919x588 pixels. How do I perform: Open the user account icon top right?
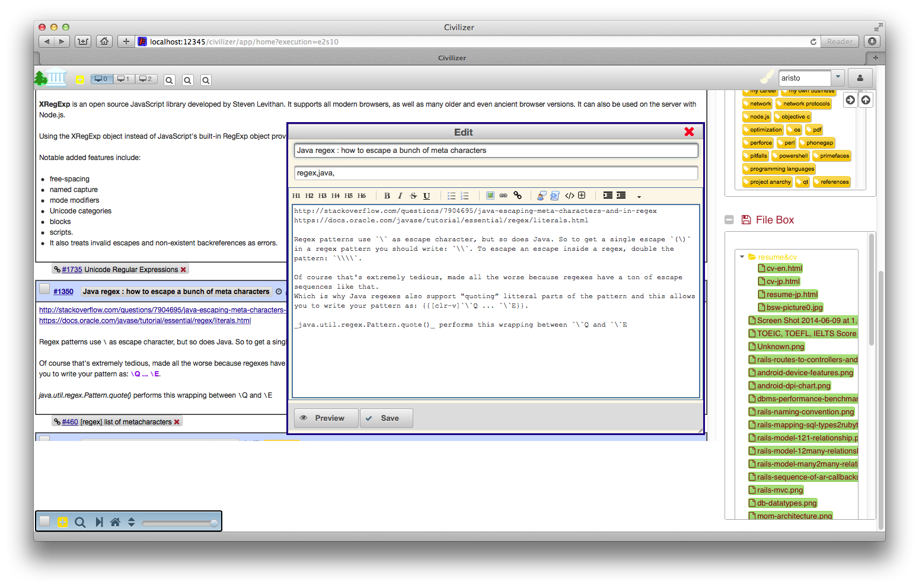pos(860,78)
